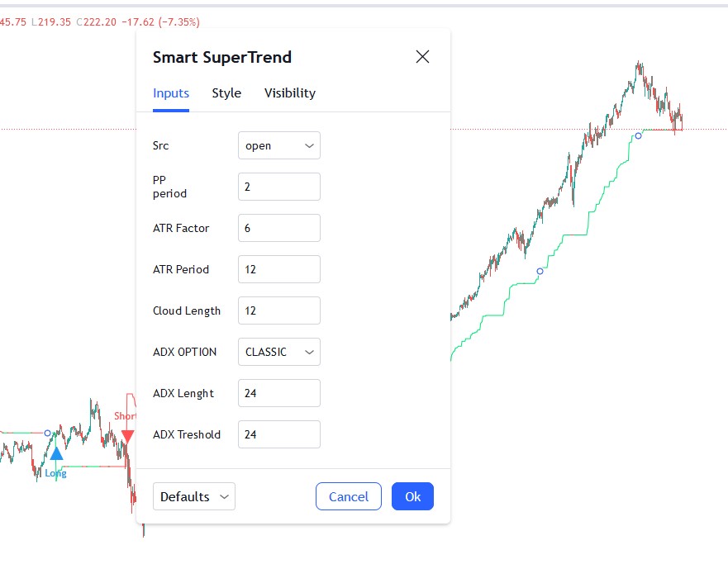Viewport: 728px width, 564px height.
Task: Select the Cloud Length input field
Action: click(278, 310)
